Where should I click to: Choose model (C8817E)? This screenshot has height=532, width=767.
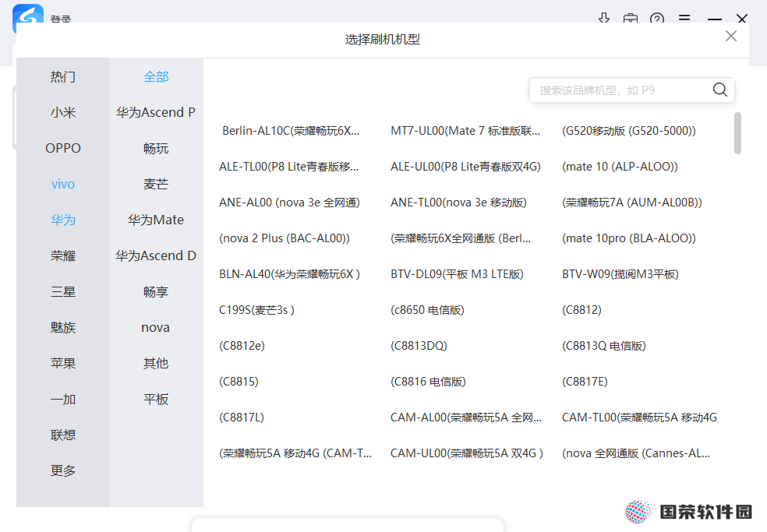(x=585, y=382)
